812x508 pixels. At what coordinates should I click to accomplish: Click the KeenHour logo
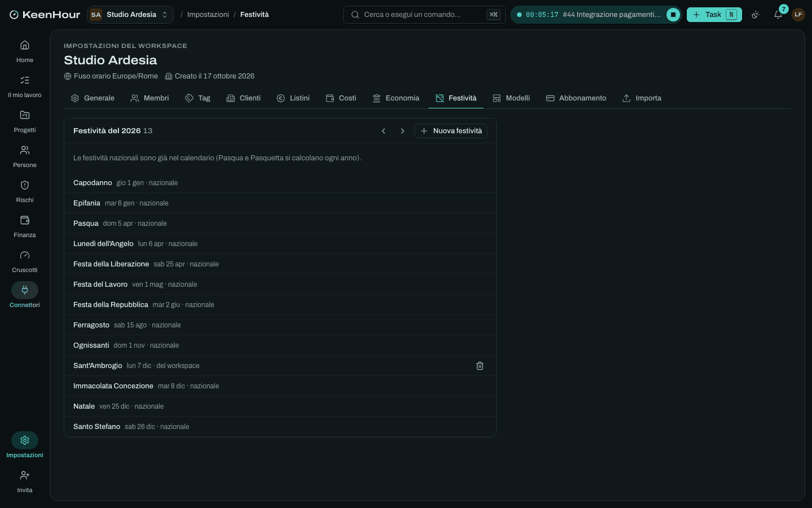(45, 15)
